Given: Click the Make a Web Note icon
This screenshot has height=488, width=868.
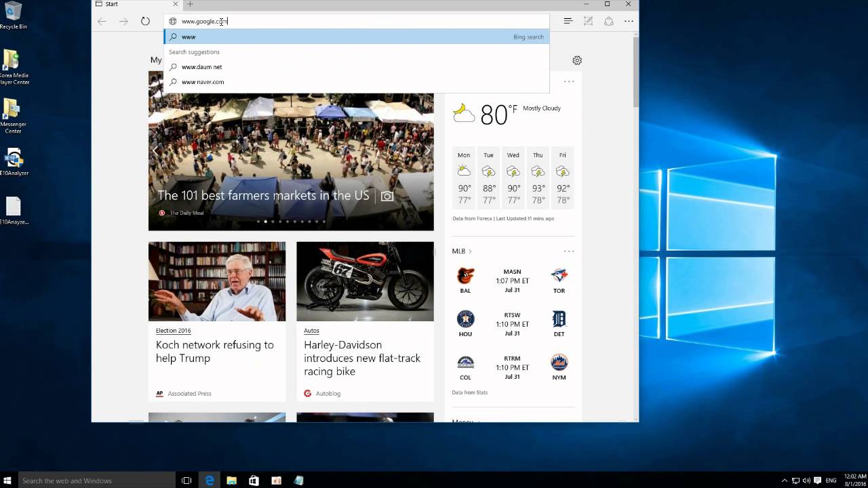Looking at the screenshot, I should coord(589,21).
